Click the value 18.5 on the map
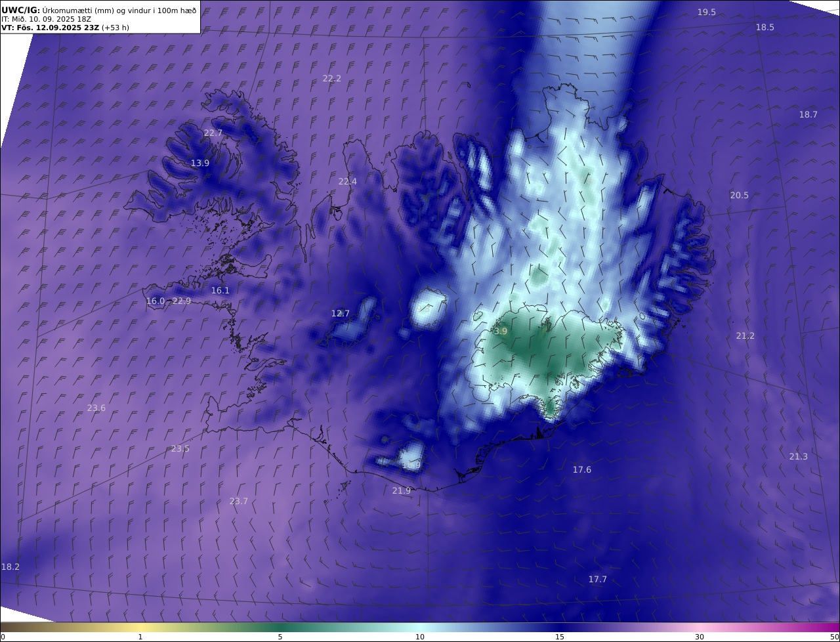840x642 pixels. [x=765, y=28]
